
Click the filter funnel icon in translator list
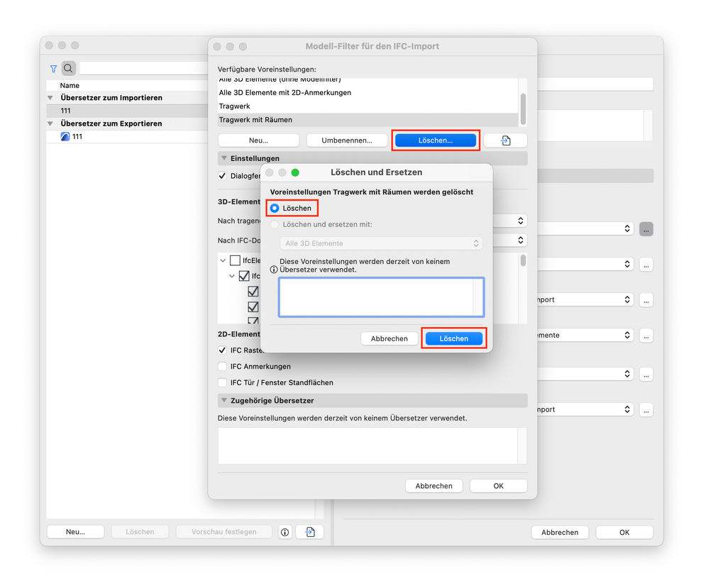(53, 69)
